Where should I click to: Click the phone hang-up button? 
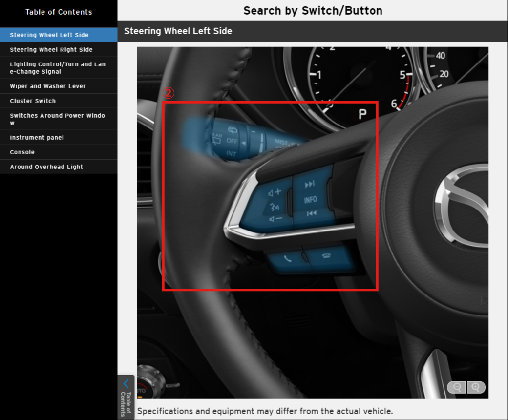click(x=326, y=256)
